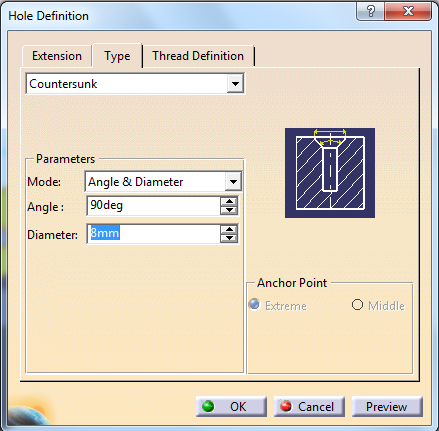
Task: Select the Type tab
Action: click(117, 56)
